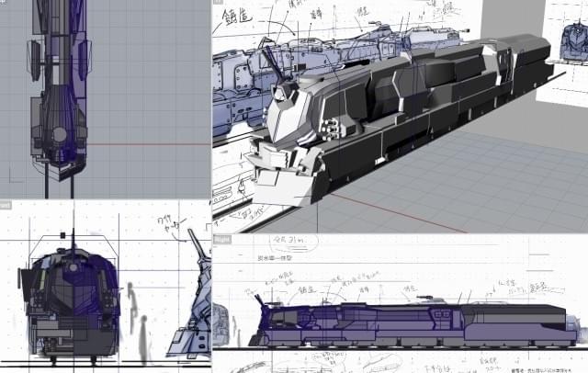Pick the side cannon barrels on the train

point(329,129)
